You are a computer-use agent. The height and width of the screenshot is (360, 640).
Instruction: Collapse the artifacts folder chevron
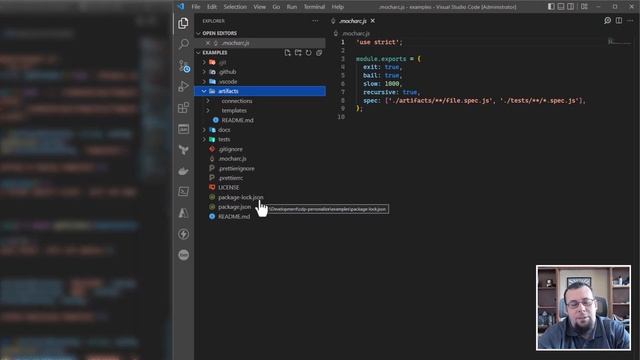204,91
